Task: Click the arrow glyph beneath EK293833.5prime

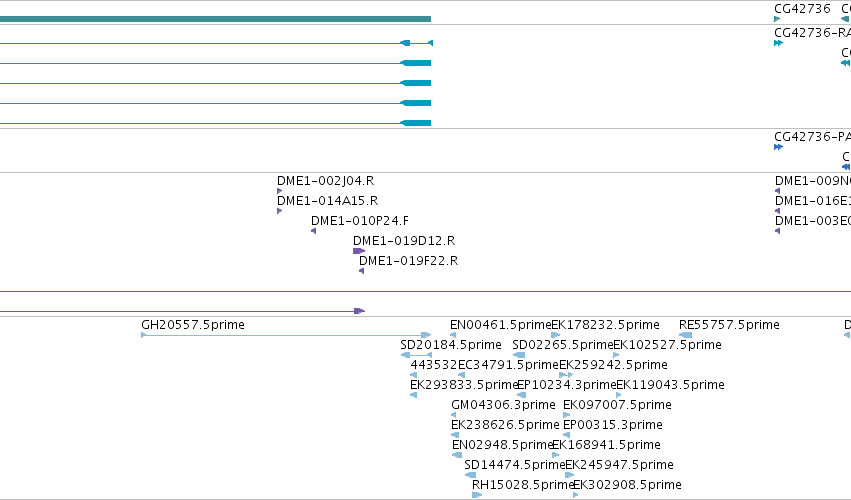Action: (x=414, y=395)
